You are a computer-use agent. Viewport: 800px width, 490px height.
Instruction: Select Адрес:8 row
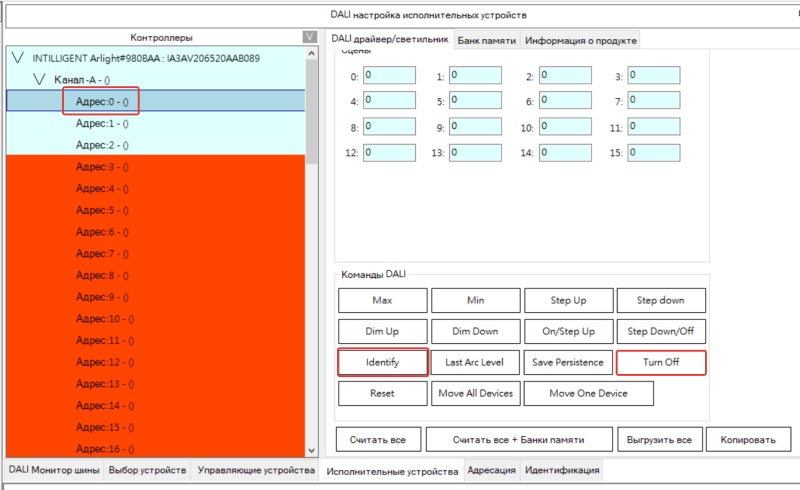[156, 275]
